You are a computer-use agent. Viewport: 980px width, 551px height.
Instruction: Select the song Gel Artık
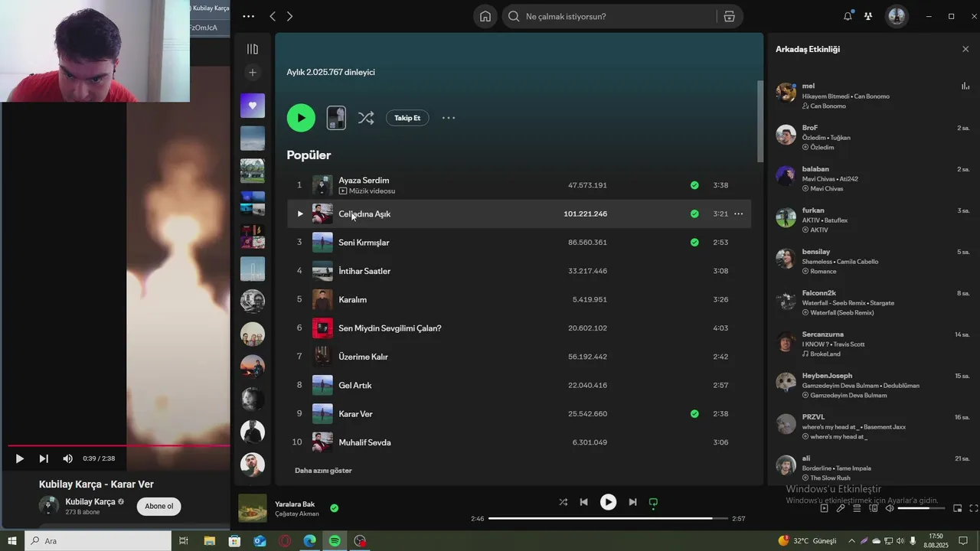[355, 385]
